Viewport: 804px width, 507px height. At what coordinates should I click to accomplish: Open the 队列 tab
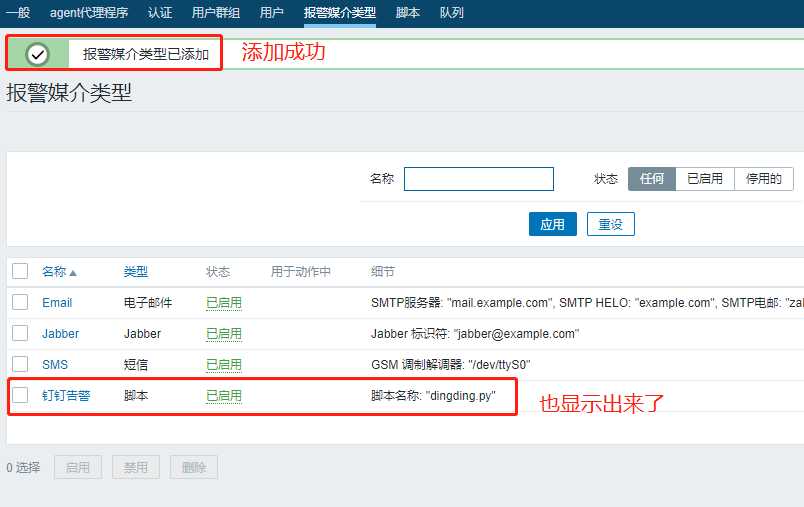[x=452, y=12]
